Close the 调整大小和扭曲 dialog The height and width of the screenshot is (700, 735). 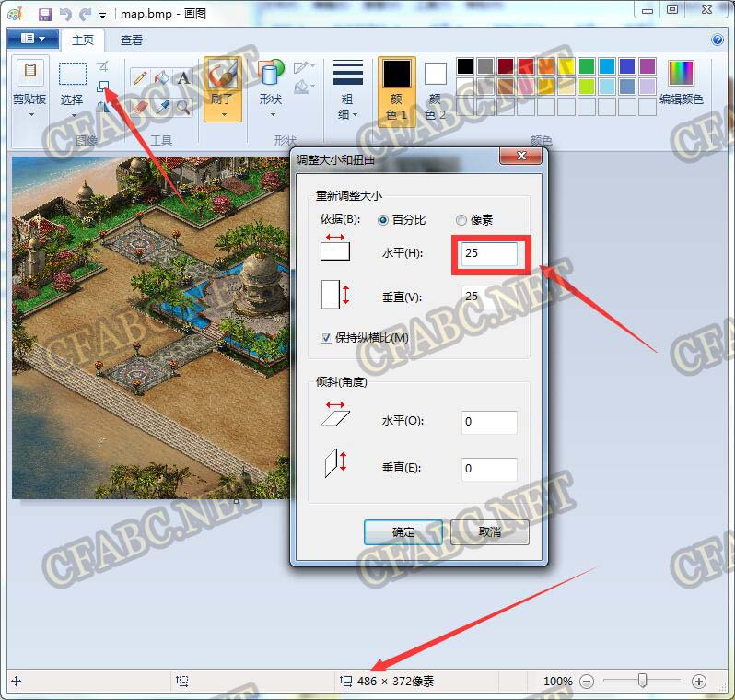point(521,157)
